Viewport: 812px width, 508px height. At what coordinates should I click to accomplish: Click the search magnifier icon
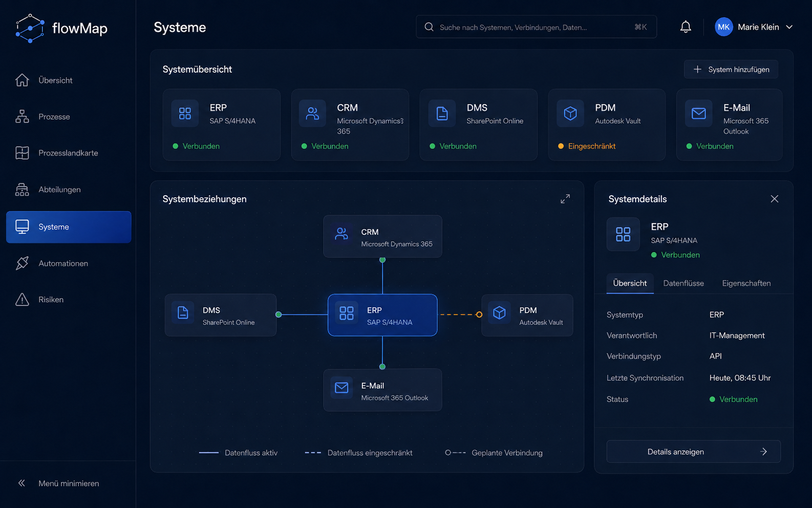[429, 27]
